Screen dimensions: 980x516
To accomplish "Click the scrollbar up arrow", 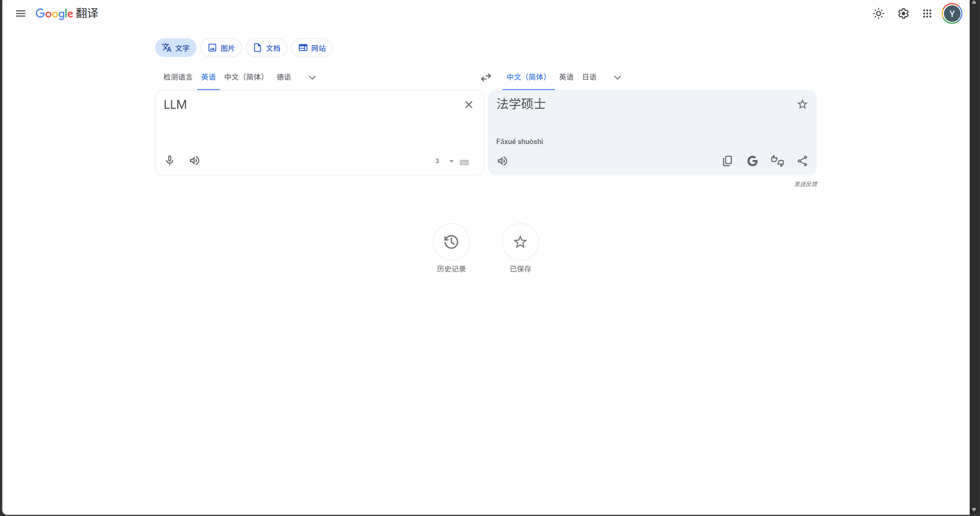I will [x=974, y=2].
